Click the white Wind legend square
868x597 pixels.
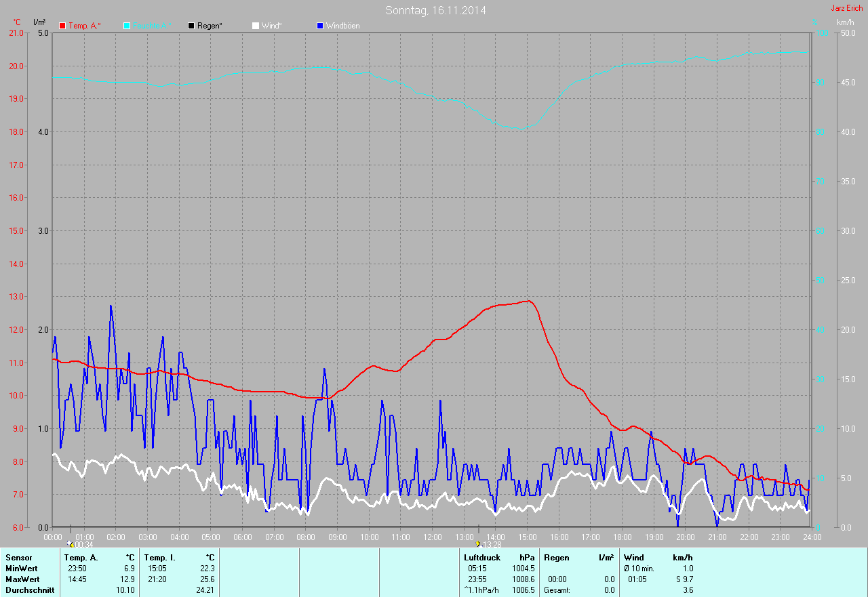tap(256, 26)
